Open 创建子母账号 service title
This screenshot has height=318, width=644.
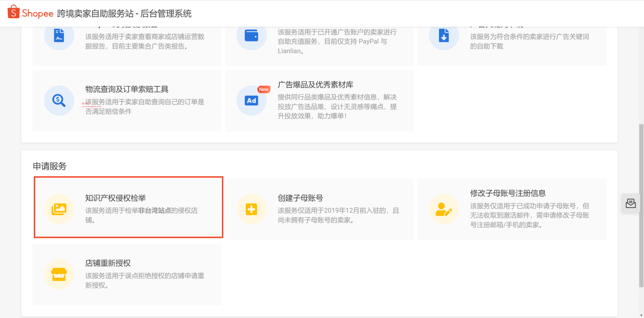click(x=300, y=198)
